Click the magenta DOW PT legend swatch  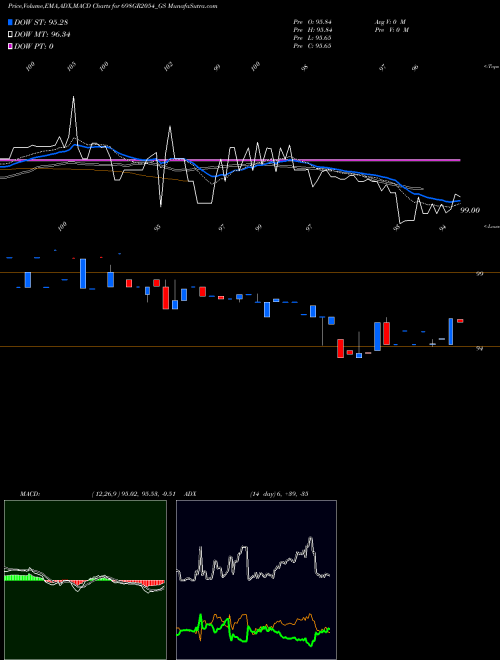pos(10,46)
